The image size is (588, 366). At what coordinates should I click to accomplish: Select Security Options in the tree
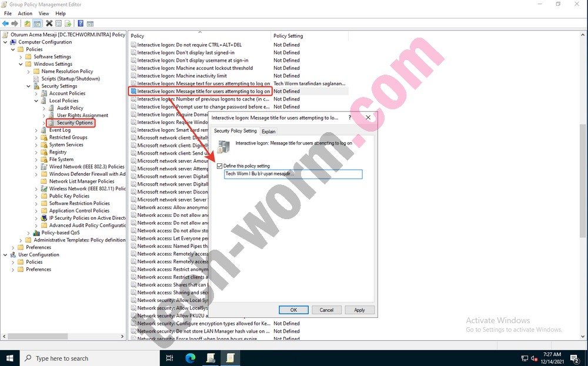[75, 123]
